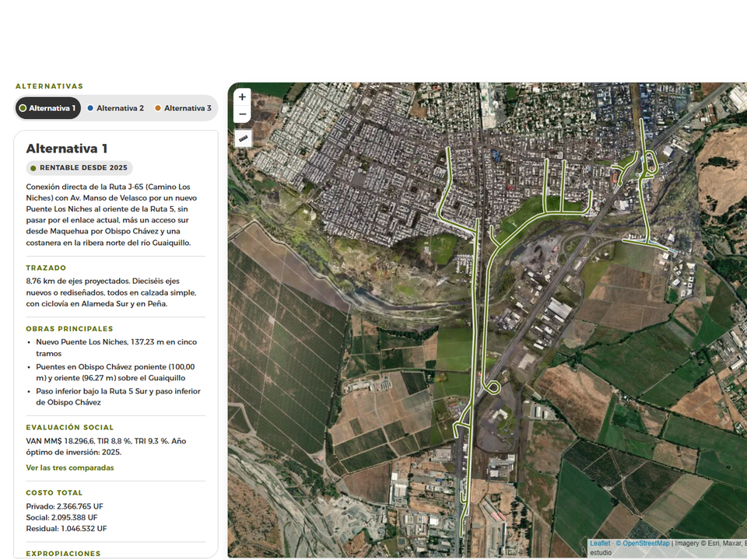The width and height of the screenshot is (747, 560).
Task: Click the 'TRAZADO' section heading
Action: click(46, 268)
